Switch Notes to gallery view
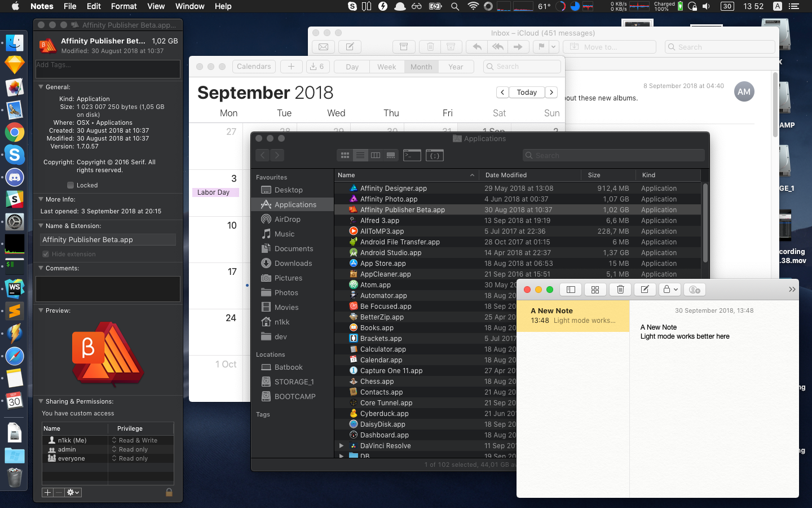Viewport: 812px width, 508px height. click(x=595, y=289)
